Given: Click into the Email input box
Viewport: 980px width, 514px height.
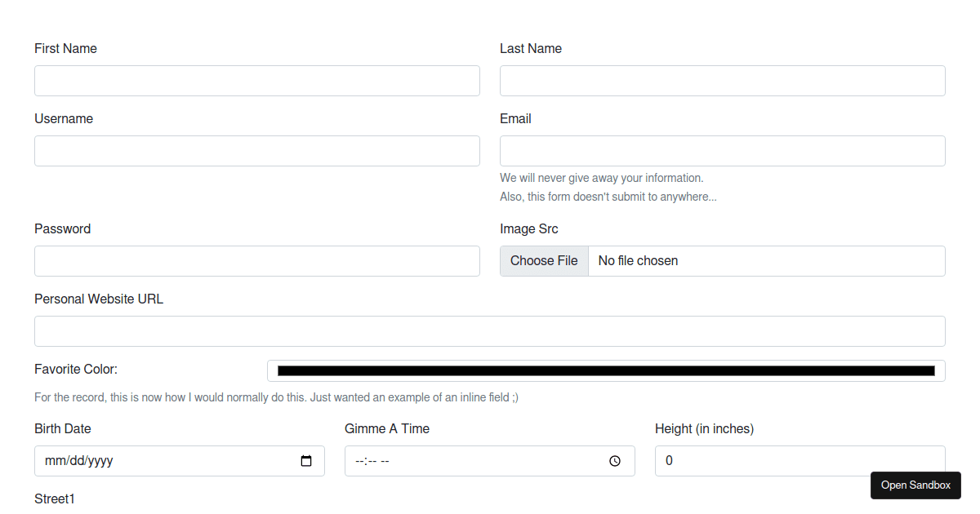Looking at the screenshot, I should [x=722, y=151].
